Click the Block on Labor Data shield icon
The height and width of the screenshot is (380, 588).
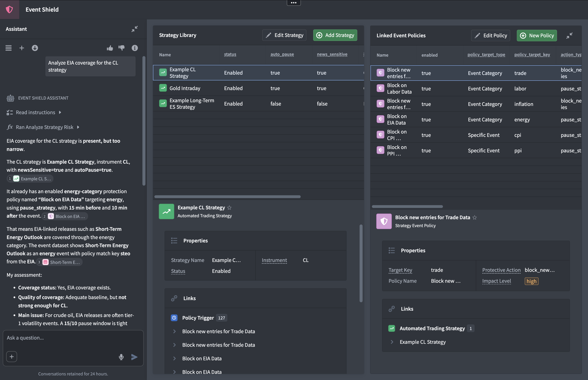(380, 88)
